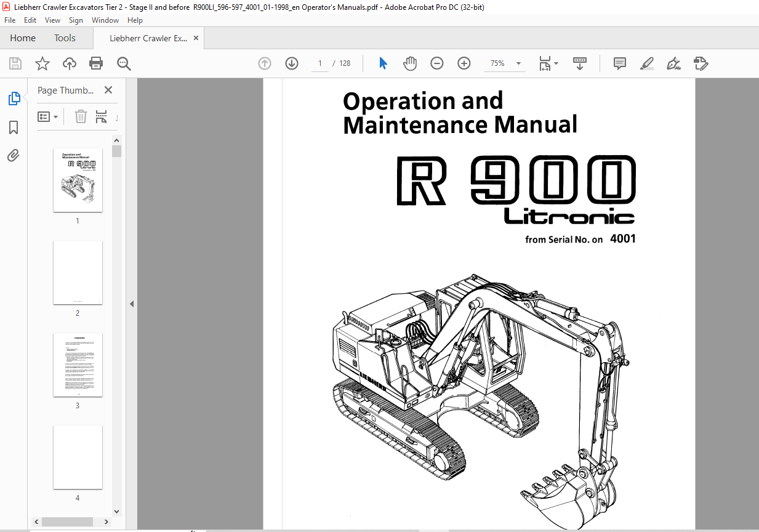Go to the next page with the down arrow
The height and width of the screenshot is (532, 759).
pyautogui.click(x=292, y=63)
